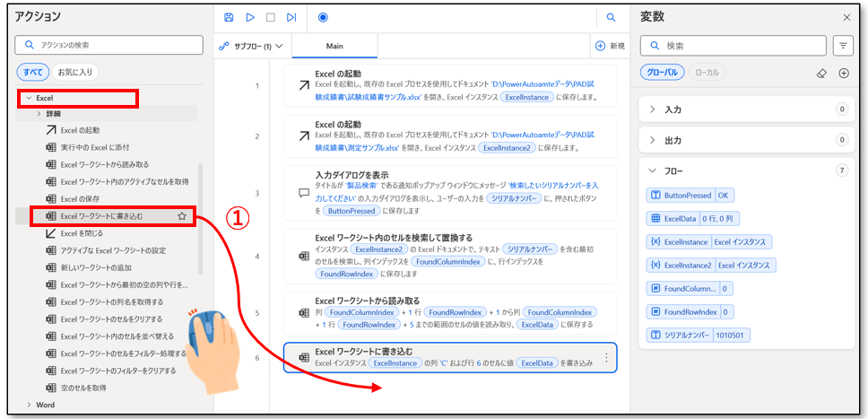Favorite Excel ワークシートに書き込む with star
The width and height of the screenshot is (868, 419).
[x=182, y=216]
